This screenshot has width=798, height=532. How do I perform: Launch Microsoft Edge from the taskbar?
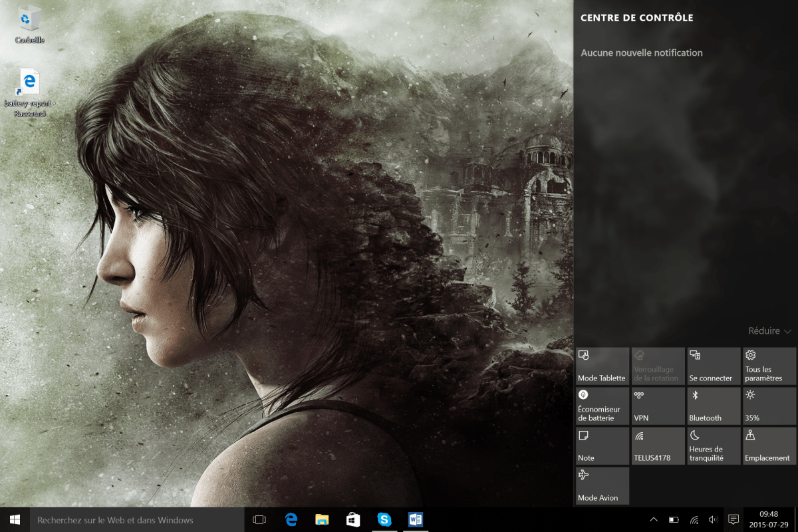291,519
